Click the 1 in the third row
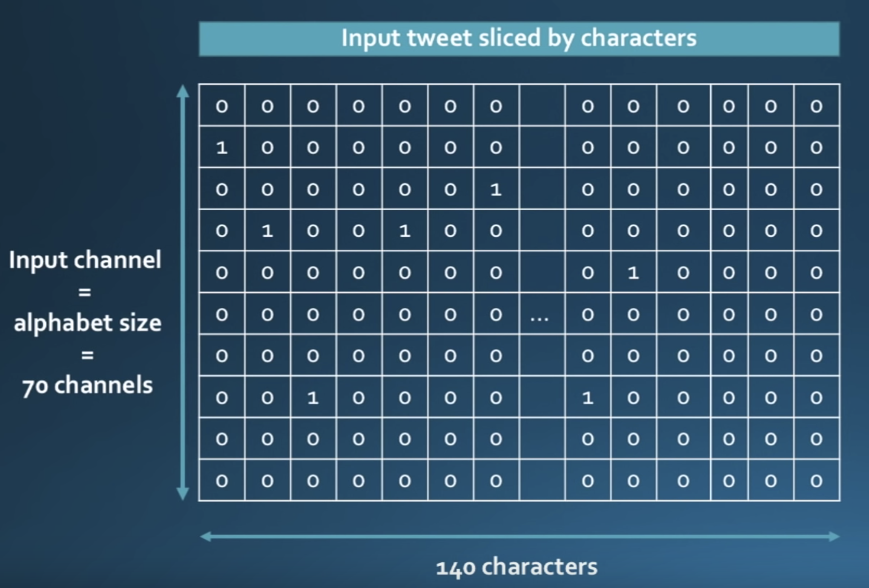The width and height of the screenshot is (869, 588). 496,190
